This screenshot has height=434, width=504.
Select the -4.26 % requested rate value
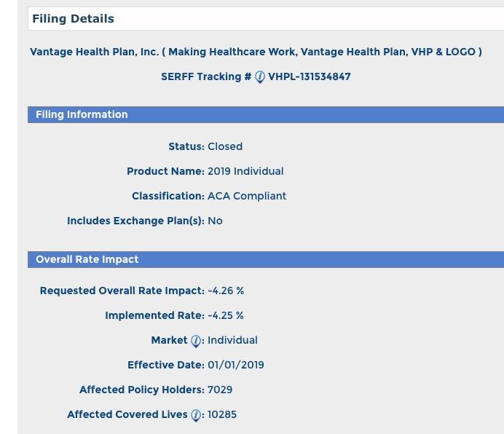click(x=226, y=291)
